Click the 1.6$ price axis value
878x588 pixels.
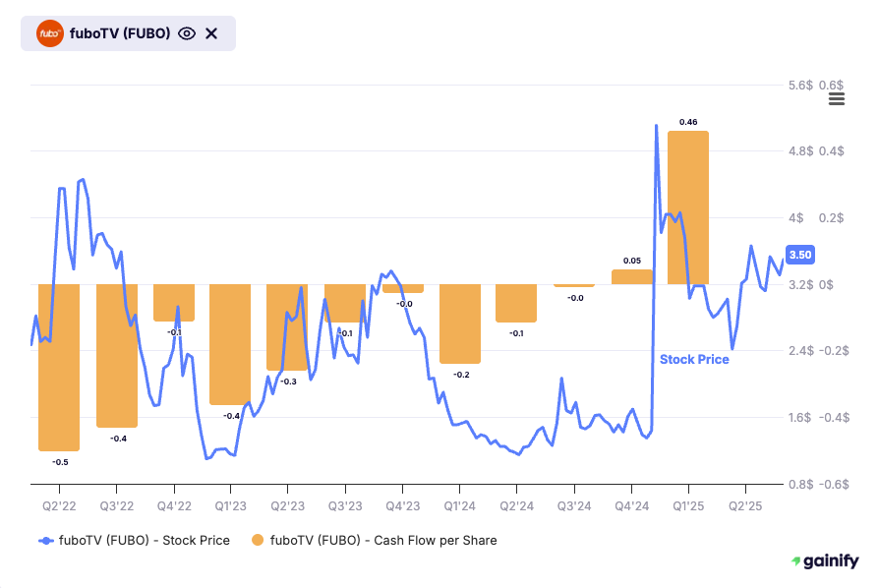click(x=800, y=417)
